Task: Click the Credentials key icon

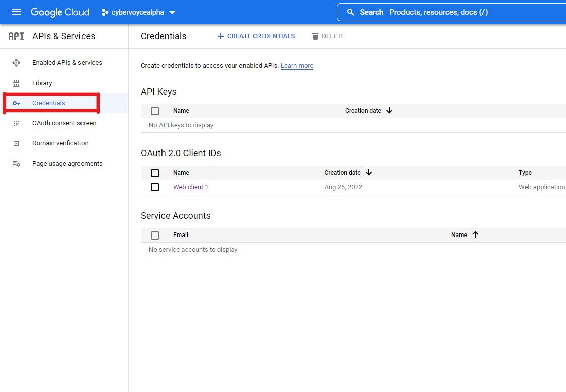Action: (x=16, y=103)
